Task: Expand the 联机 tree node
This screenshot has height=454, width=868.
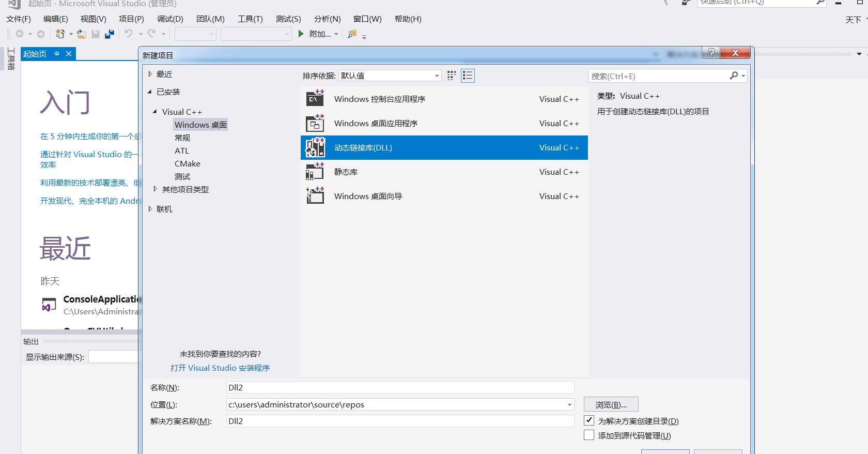Action: coord(150,209)
